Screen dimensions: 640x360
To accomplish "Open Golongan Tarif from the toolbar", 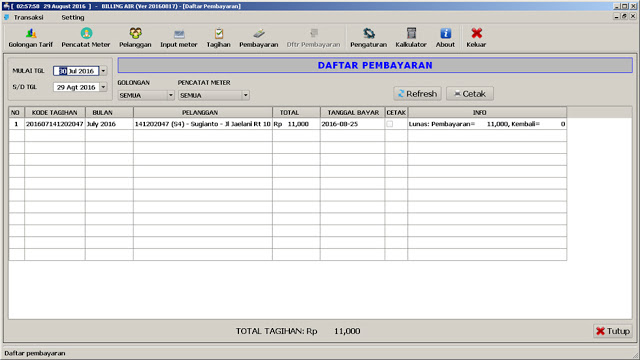I will [31, 38].
